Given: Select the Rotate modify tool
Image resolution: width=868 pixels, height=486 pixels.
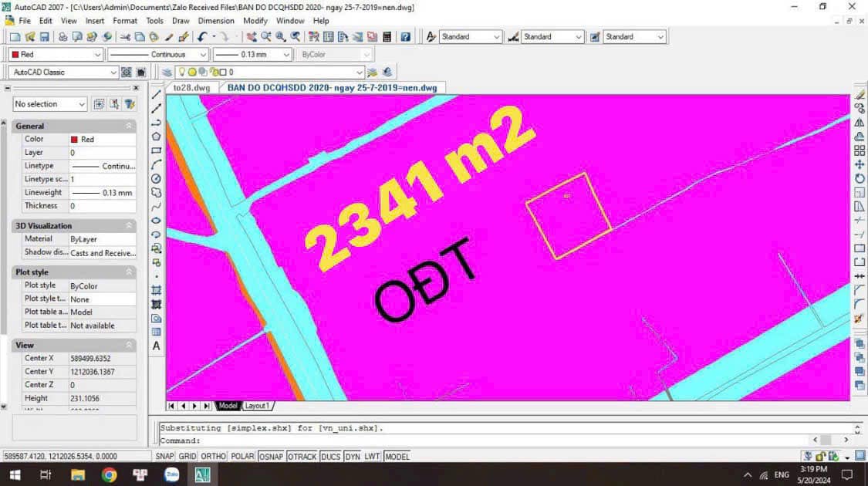Looking at the screenshot, I should [860, 178].
